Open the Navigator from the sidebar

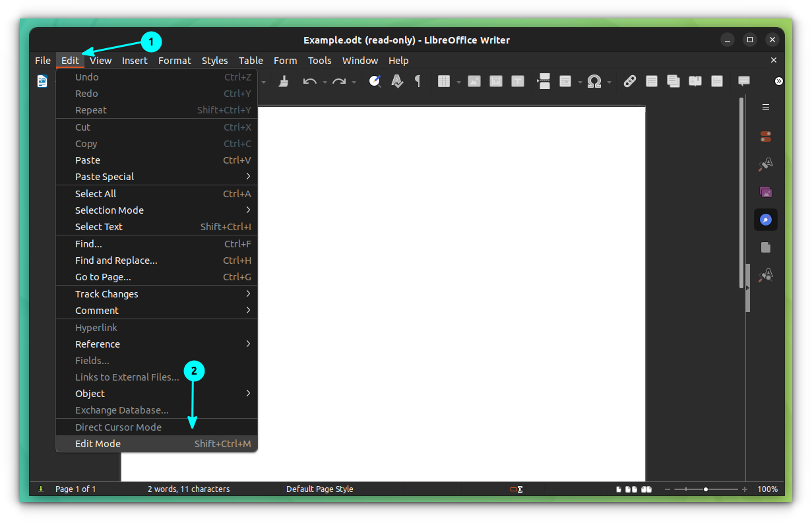(x=765, y=220)
